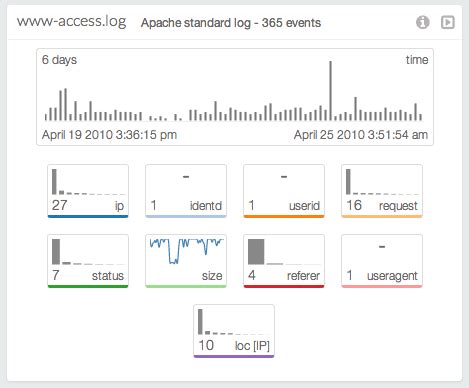Click the info icon in the header
Image resolution: width=469 pixels, height=388 pixels.
pos(423,22)
